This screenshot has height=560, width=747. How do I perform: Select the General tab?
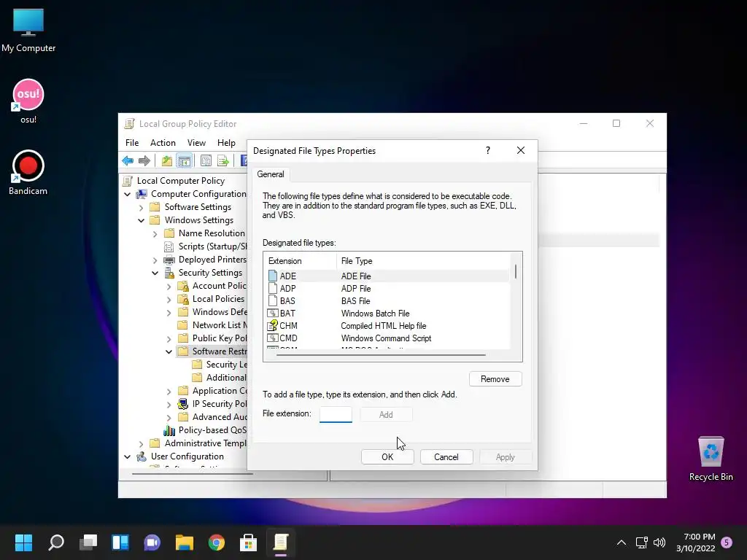click(x=271, y=174)
